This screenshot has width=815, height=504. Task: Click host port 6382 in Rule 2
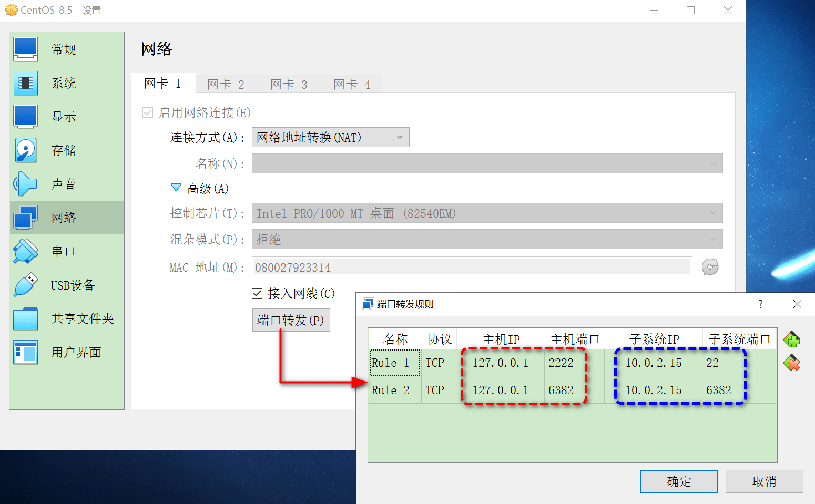coord(575,390)
